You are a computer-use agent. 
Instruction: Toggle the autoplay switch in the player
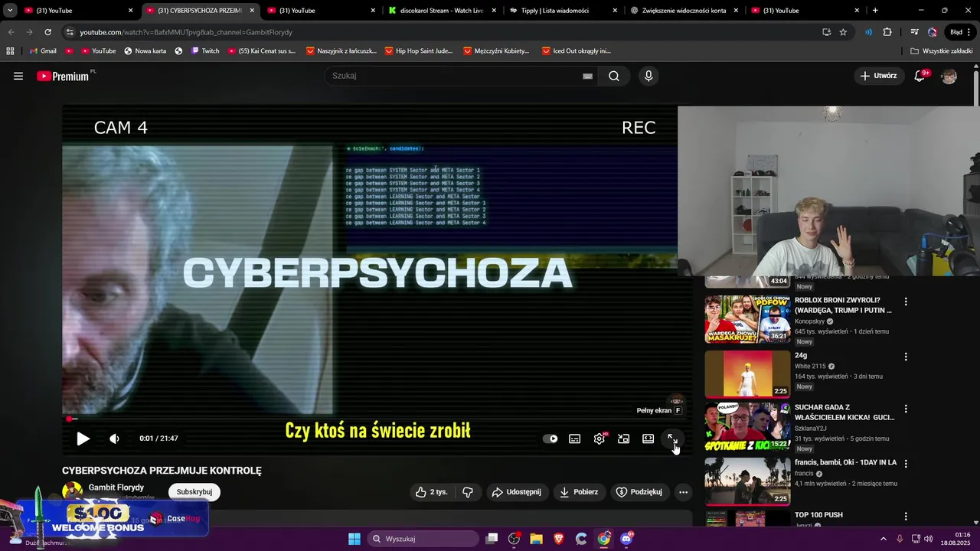click(x=550, y=439)
